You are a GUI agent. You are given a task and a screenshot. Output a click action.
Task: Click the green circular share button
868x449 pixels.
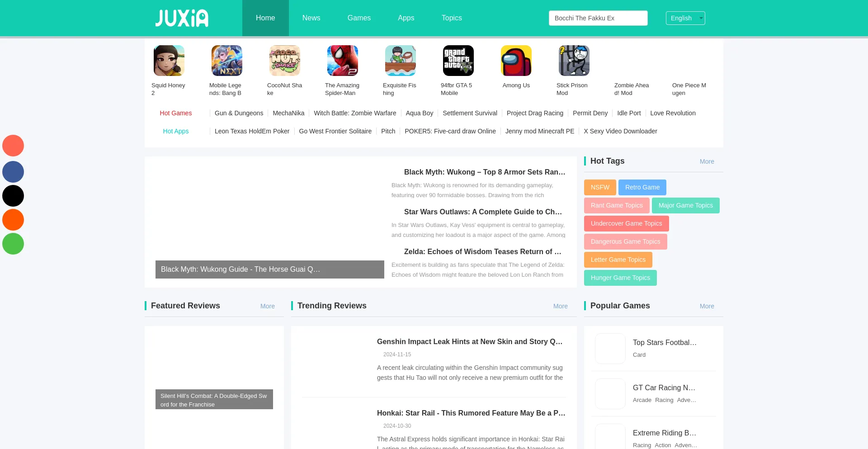click(x=13, y=244)
